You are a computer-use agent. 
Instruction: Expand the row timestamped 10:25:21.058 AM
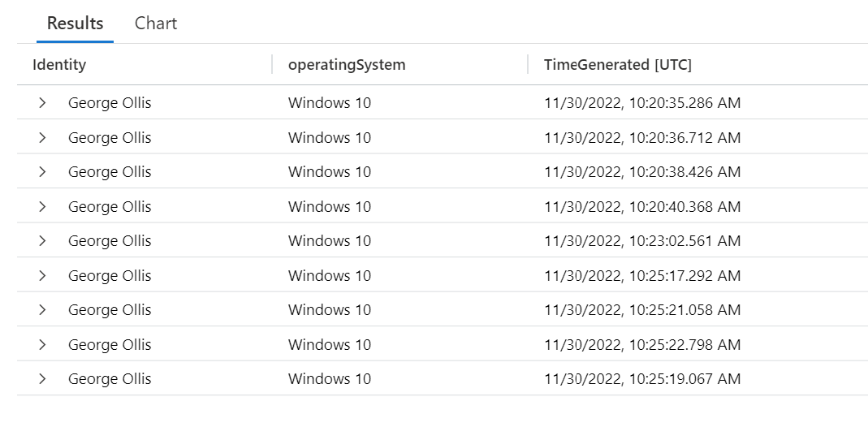pyautogui.click(x=42, y=310)
